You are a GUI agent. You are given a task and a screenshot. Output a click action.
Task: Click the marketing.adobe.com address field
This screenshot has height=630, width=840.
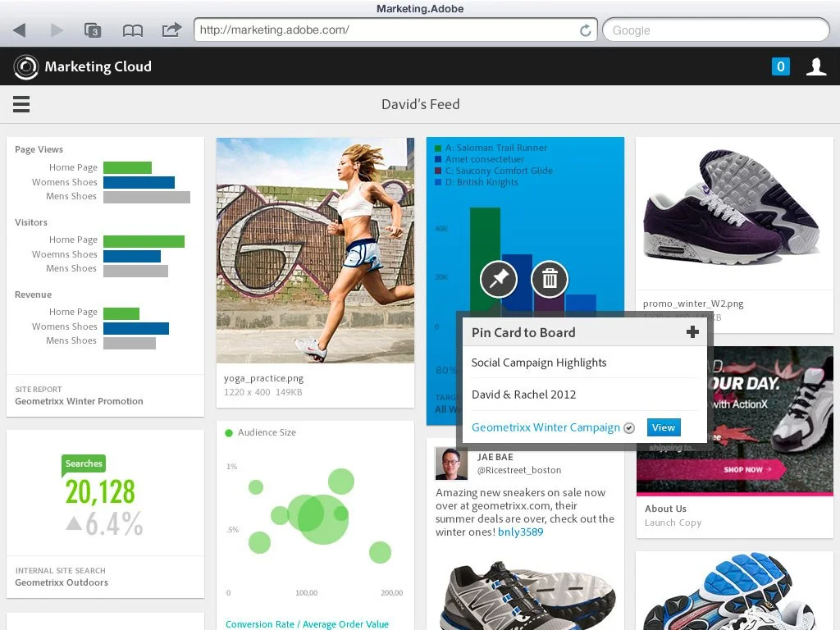click(395, 30)
